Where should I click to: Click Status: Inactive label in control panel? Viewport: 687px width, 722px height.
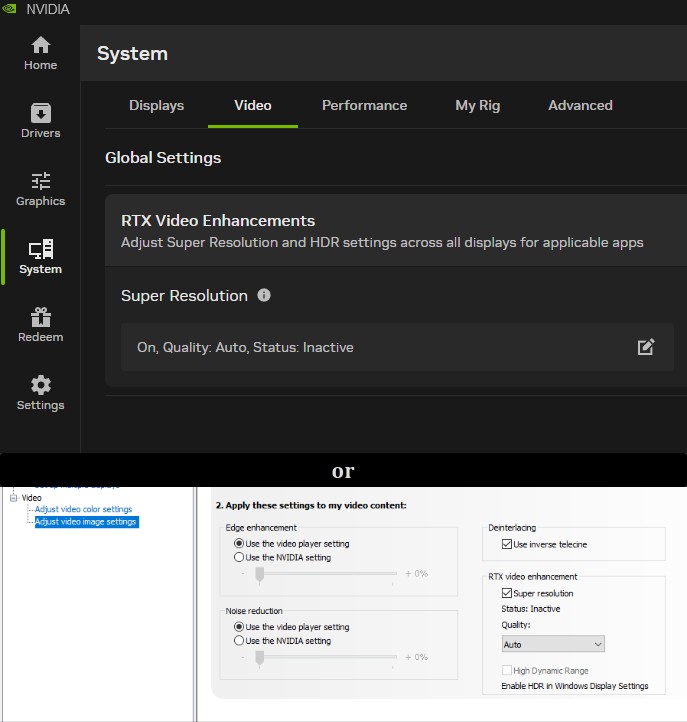tap(530, 609)
